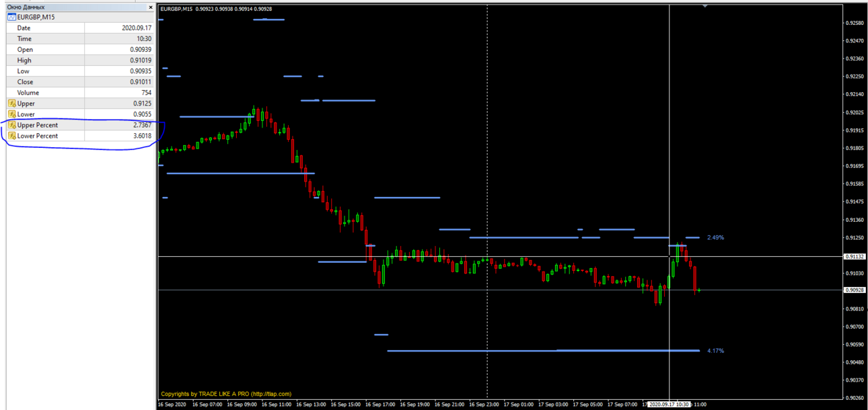Select the Lower Percent label

(x=38, y=136)
